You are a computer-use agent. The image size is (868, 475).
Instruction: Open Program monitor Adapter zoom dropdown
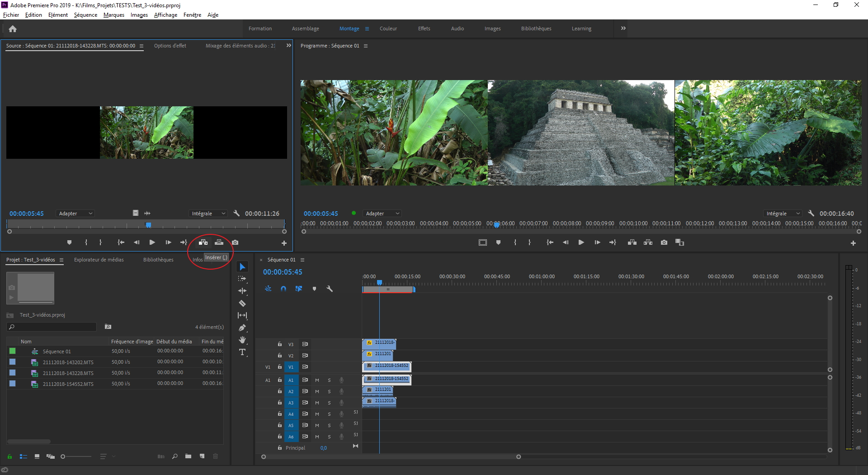coord(382,213)
